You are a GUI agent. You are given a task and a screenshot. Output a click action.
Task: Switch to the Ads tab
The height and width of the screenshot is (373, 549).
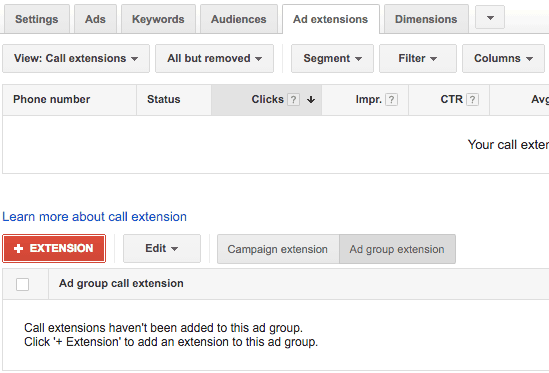[95, 19]
